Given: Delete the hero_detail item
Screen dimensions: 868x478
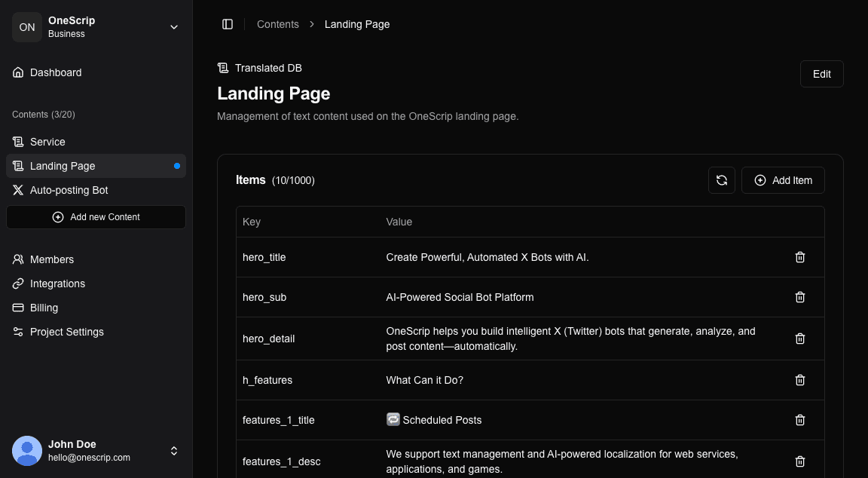Looking at the screenshot, I should tap(800, 339).
